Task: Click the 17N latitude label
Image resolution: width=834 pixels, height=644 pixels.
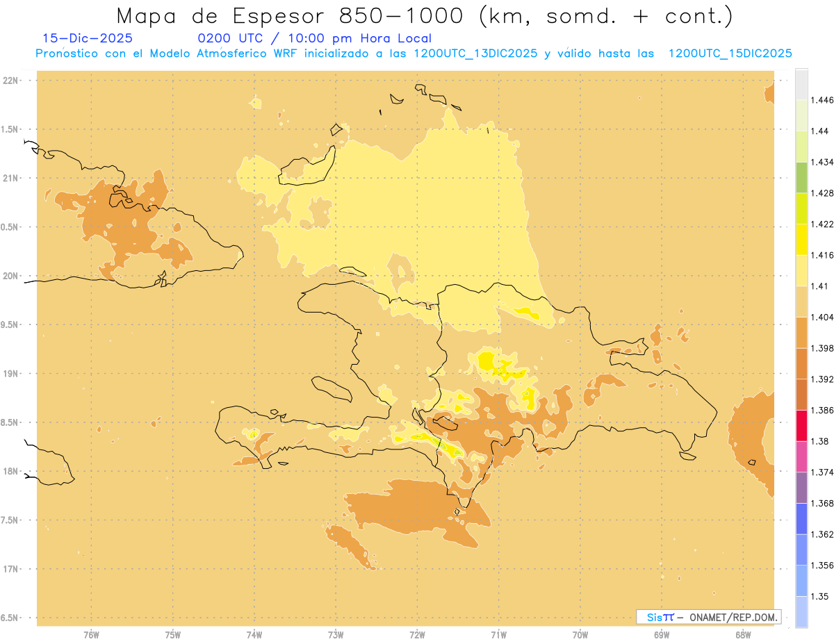Action: point(11,569)
